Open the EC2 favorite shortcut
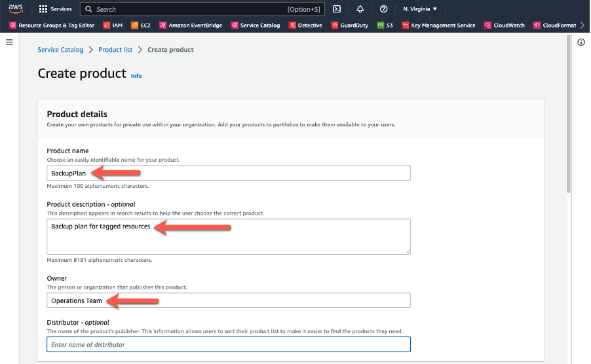The width and height of the screenshot is (591, 364). 141,26
